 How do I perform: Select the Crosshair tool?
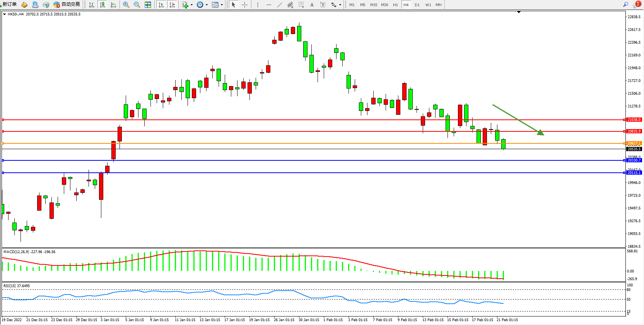244,5
